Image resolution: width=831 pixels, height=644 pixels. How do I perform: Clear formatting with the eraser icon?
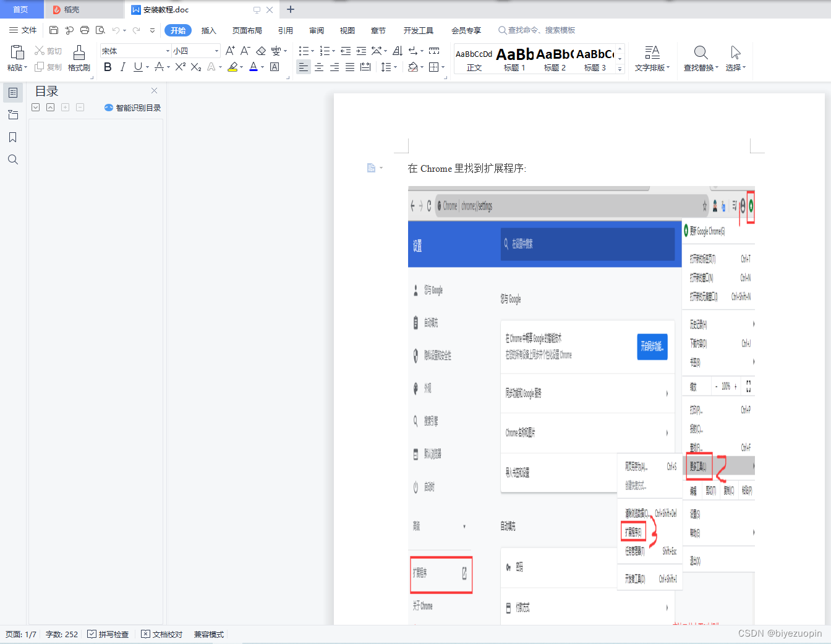[x=261, y=51]
